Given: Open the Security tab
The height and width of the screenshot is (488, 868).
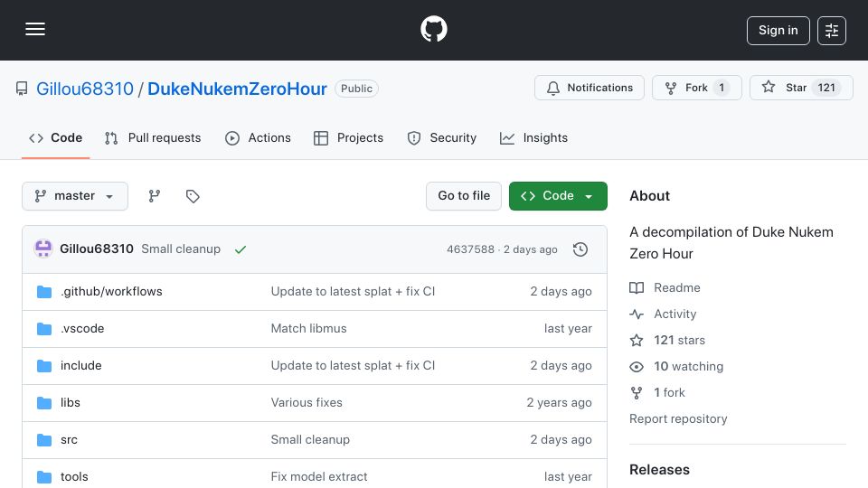Looking at the screenshot, I should tap(442, 137).
